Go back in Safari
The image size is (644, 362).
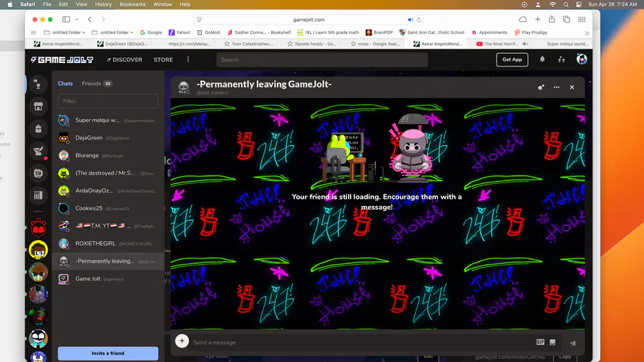89,19
